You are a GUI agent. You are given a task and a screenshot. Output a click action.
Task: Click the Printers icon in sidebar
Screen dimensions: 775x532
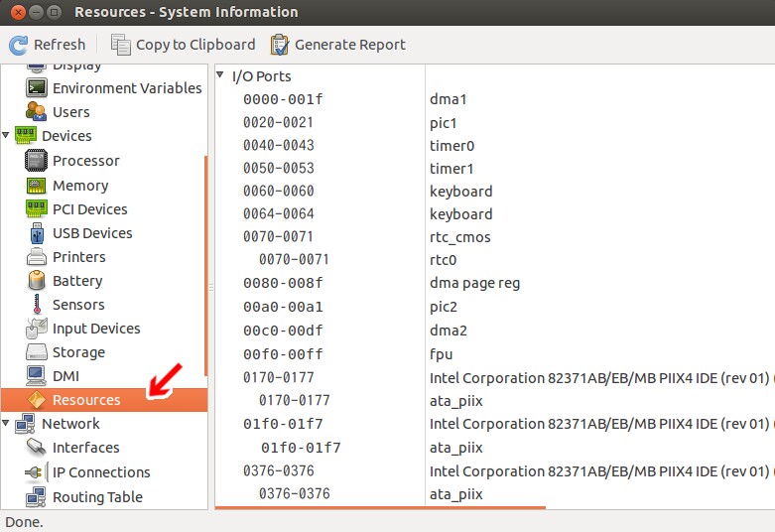coord(36,257)
